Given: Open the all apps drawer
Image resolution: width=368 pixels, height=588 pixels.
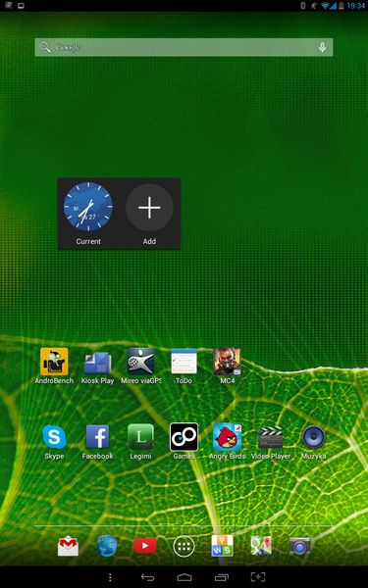Looking at the screenshot, I should point(184,547).
